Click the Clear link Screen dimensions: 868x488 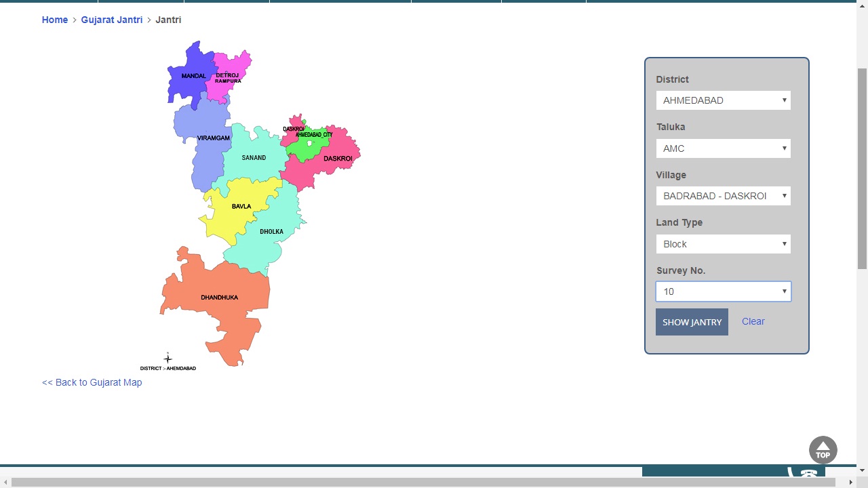tap(753, 321)
